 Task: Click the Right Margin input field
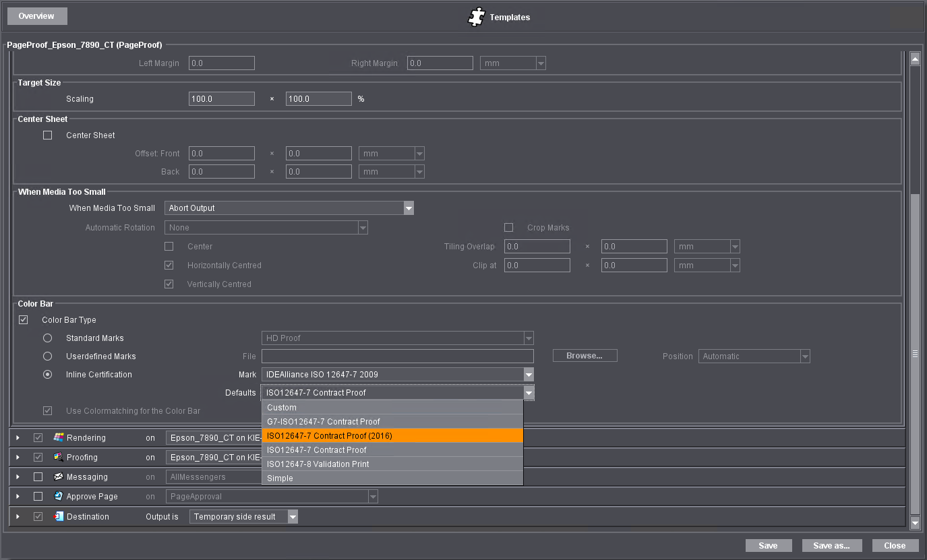(440, 63)
